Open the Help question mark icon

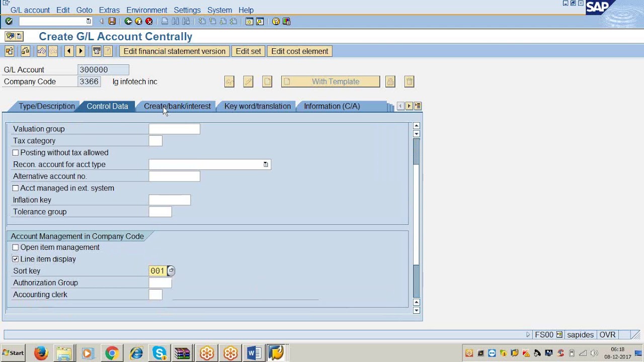pos(276,21)
